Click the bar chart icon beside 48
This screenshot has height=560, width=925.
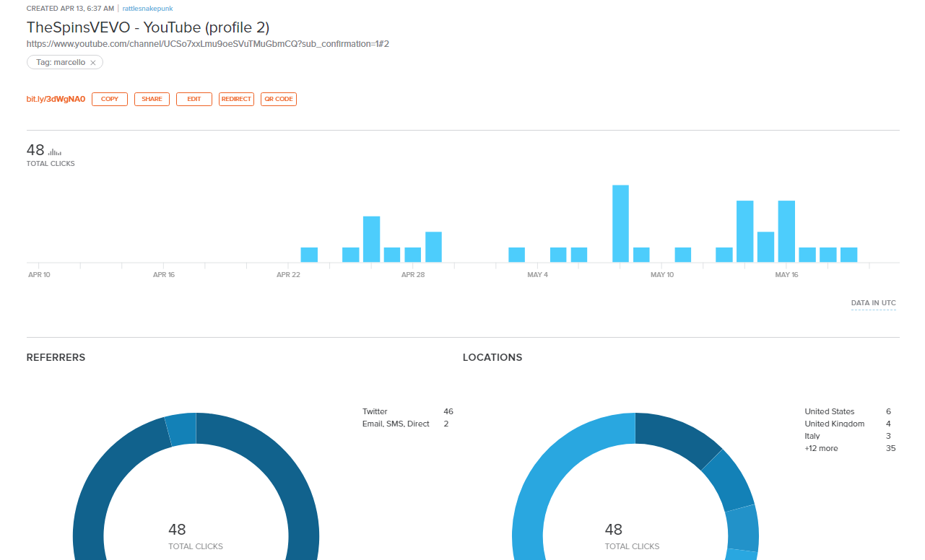[54, 152]
